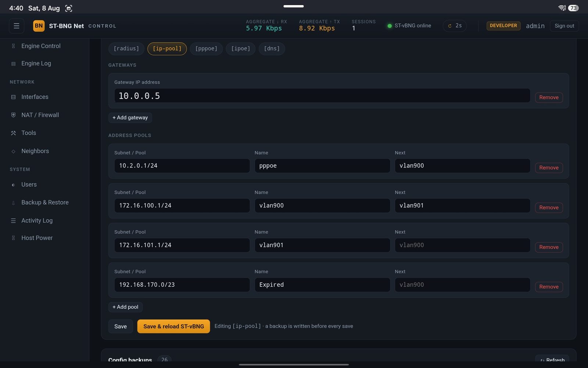
Task: Click the Interfaces sidebar icon
Action: [x=14, y=97]
